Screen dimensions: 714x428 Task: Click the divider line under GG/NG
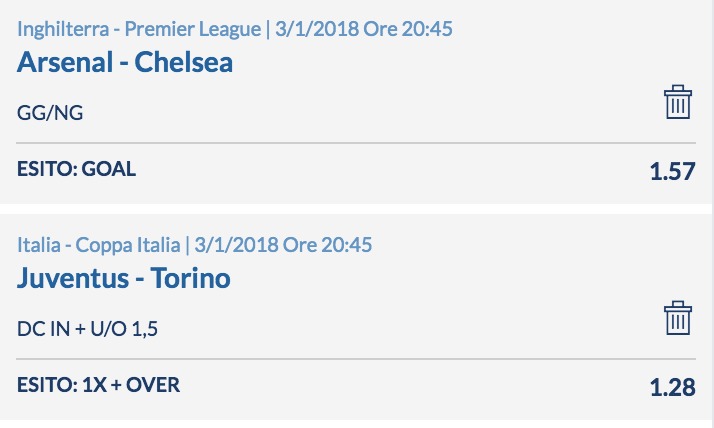pyautogui.click(x=356, y=143)
